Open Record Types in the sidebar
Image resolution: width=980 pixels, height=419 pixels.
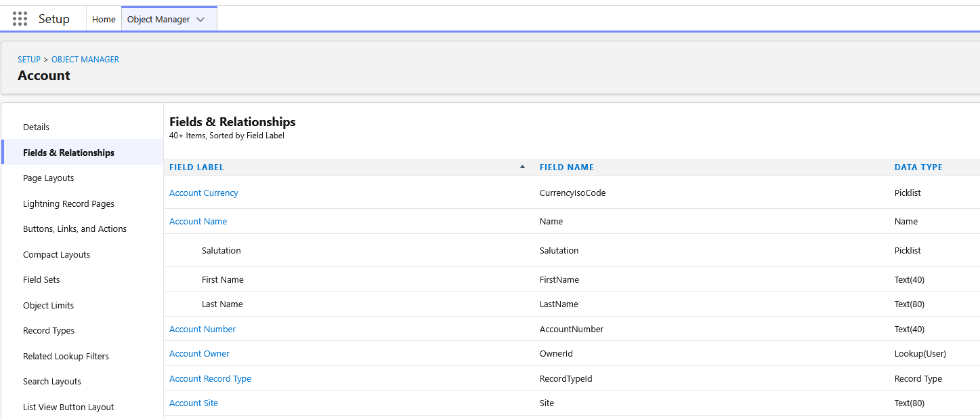pos(49,331)
